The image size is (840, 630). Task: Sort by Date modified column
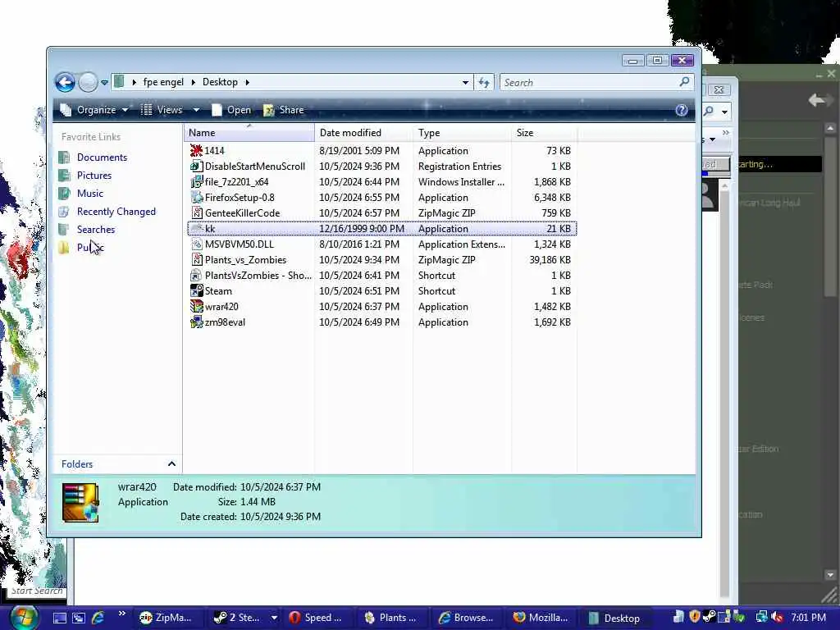[x=363, y=133]
